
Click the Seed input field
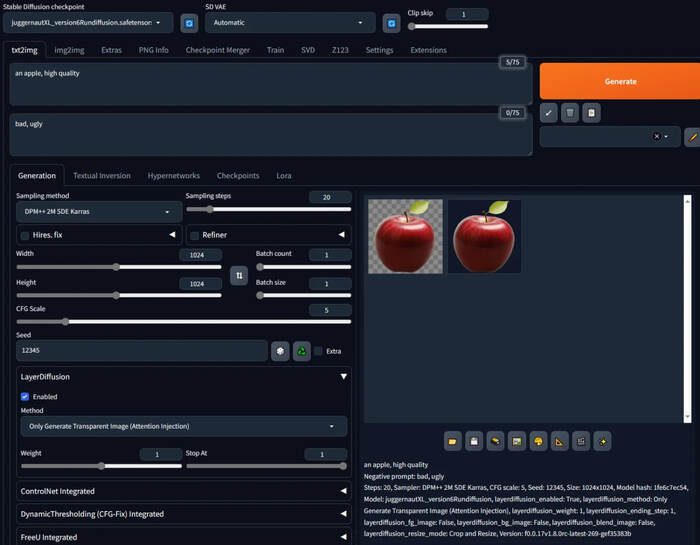[142, 351]
